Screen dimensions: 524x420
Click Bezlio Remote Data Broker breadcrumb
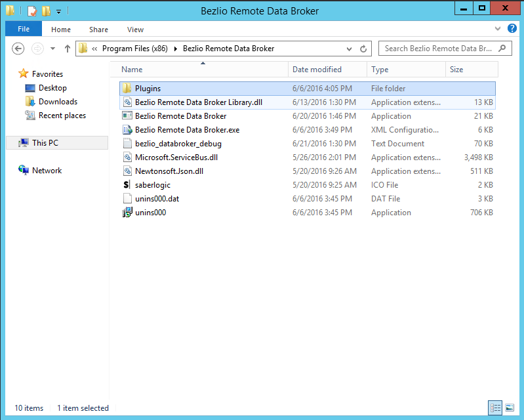point(229,49)
